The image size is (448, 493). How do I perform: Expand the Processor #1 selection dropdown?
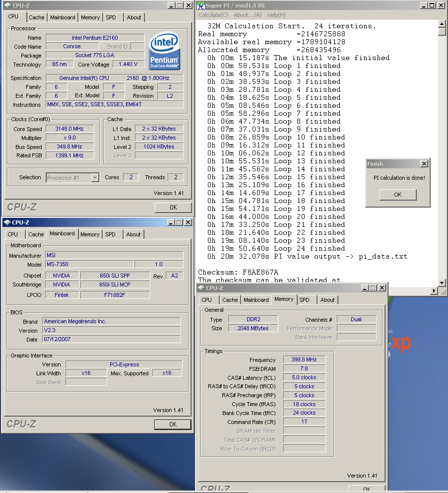95,178
